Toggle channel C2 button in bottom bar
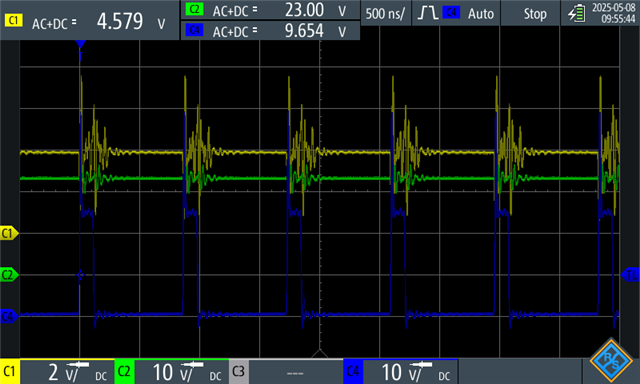Viewport: 640px width, 384px height. (x=124, y=371)
